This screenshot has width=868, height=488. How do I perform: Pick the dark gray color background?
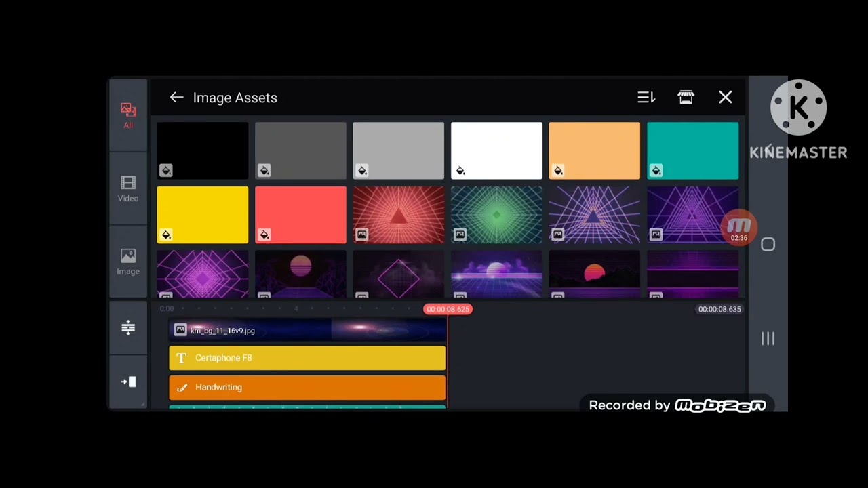point(300,150)
